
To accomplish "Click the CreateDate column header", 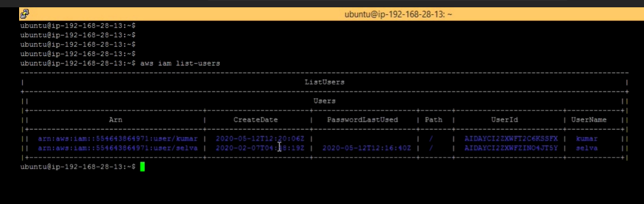I will point(256,120).
